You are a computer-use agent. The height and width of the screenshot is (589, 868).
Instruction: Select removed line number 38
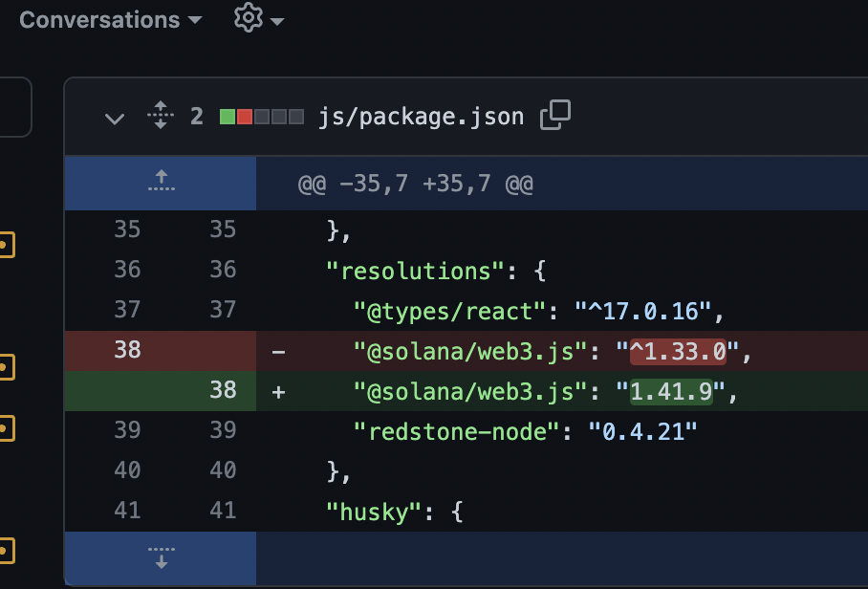coord(127,350)
